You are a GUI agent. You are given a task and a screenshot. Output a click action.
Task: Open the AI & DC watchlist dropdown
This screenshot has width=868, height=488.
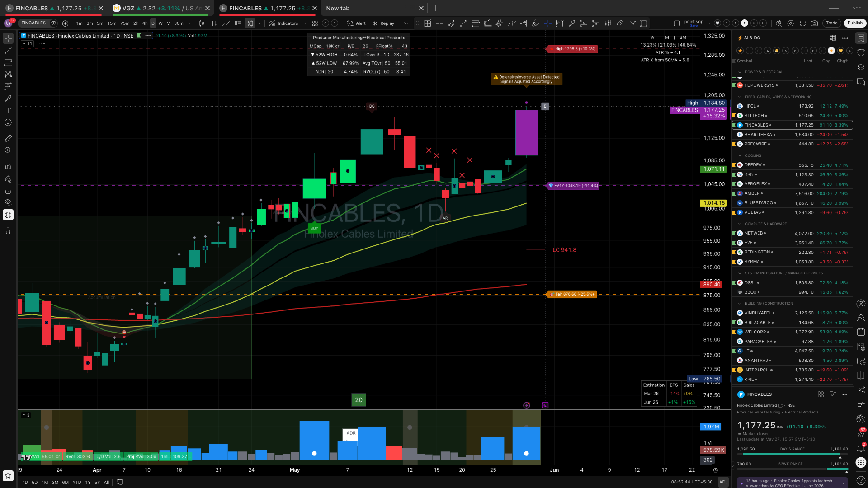click(751, 38)
